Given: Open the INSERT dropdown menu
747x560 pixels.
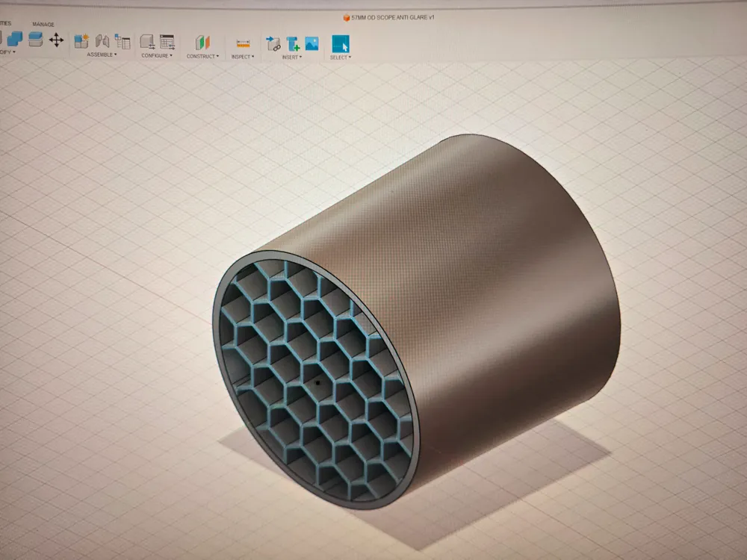Looking at the screenshot, I should [x=290, y=55].
